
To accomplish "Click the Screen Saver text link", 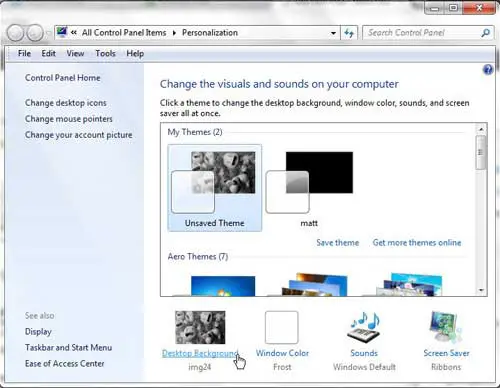I will click(446, 353).
